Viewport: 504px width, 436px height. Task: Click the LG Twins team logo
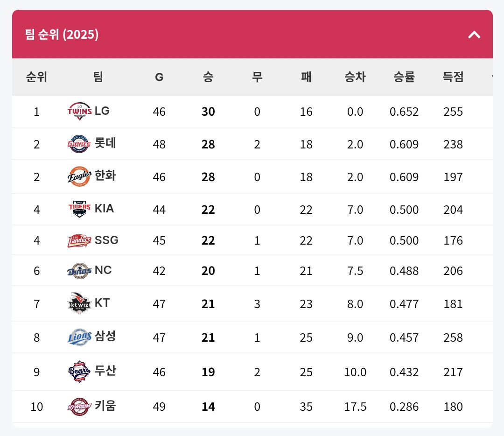tap(79, 111)
